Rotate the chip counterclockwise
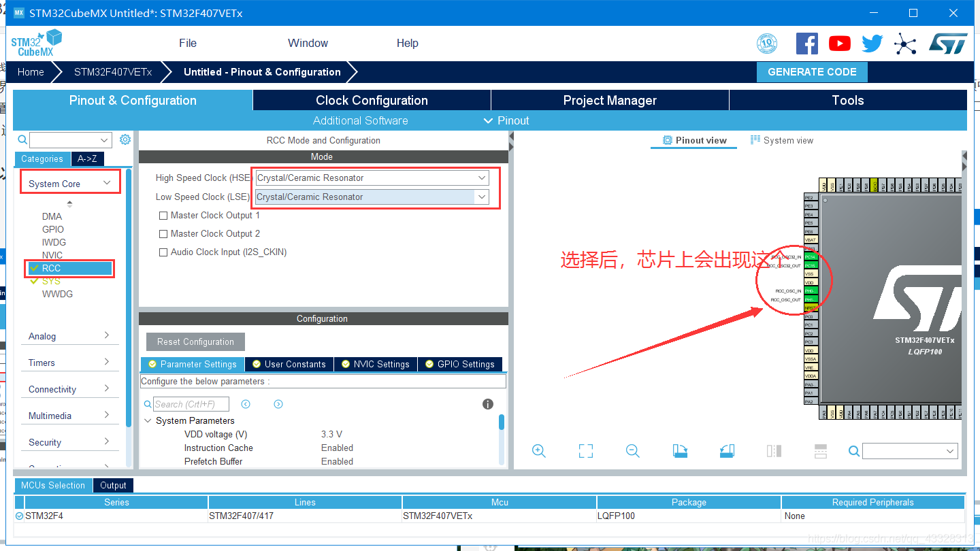Screen dimensions: 980x551 [727, 451]
